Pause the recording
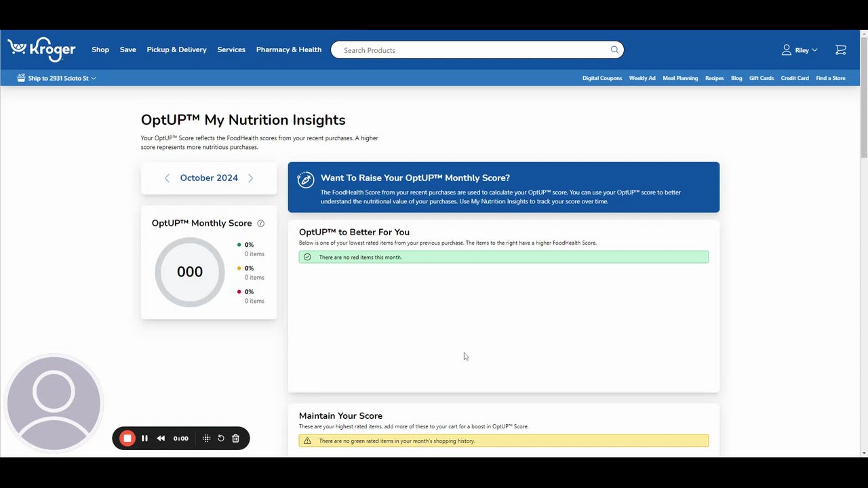The width and height of the screenshot is (868, 488). 144,439
